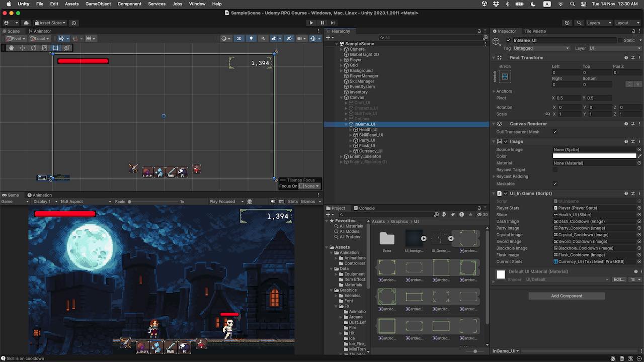This screenshot has width=644, height=362.
Task: Expand the Health_UI object in Hierarchy
Action: [351, 130]
